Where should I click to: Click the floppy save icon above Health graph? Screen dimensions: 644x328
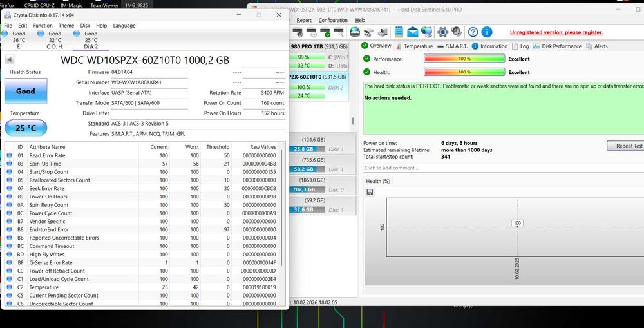370,192
